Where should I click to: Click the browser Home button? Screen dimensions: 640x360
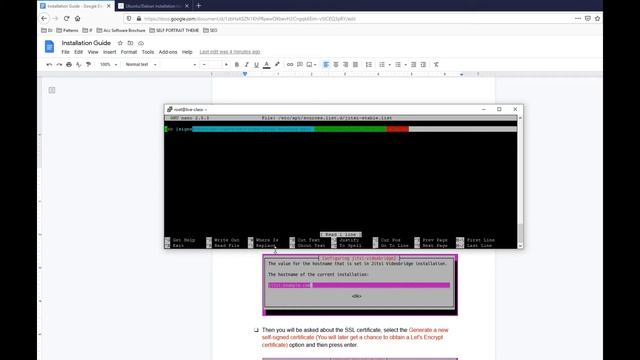click(78, 18)
